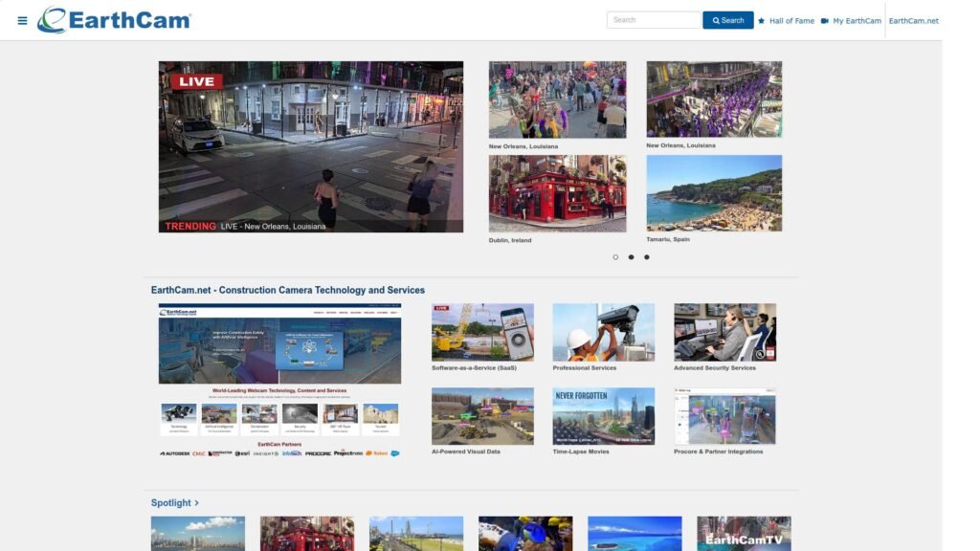The width and height of the screenshot is (980, 551).
Task: Select the third carousel dot
Action: tap(647, 256)
